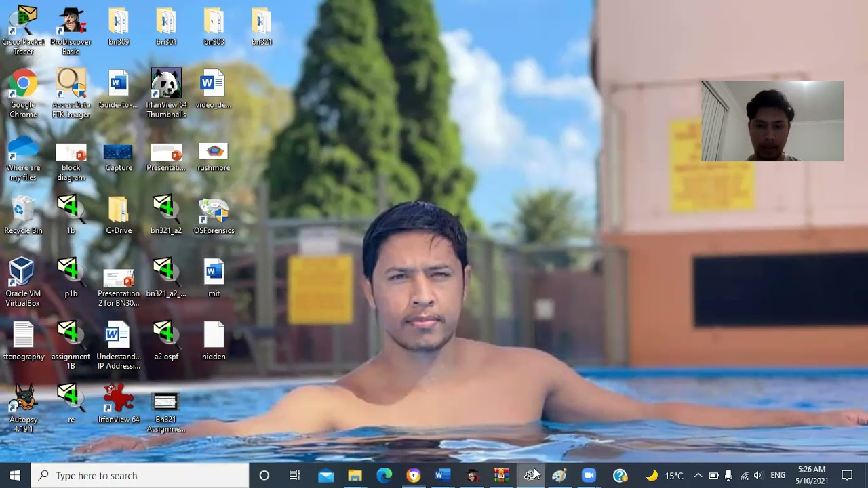Open the bn321_a2 file beside C-Drive
The image size is (868, 488).
166,215
